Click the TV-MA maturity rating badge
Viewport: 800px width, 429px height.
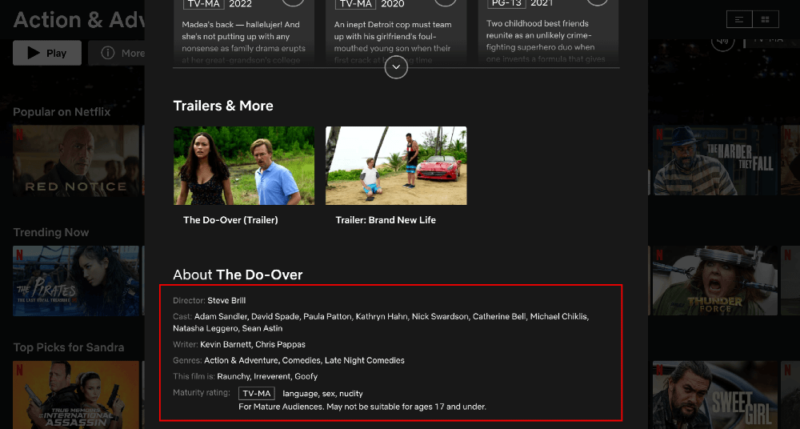256,393
